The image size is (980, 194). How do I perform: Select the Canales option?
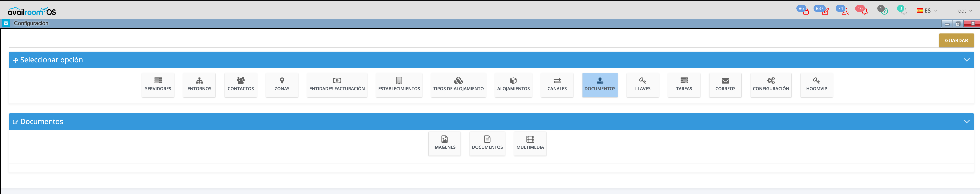(557, 84)
